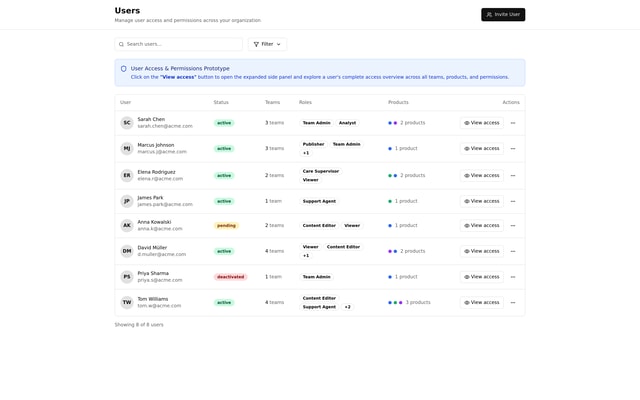This screenshot has width=640, height=400.
Task: Click the SC avatar for Sarah Chen
Action: point(127,123)
